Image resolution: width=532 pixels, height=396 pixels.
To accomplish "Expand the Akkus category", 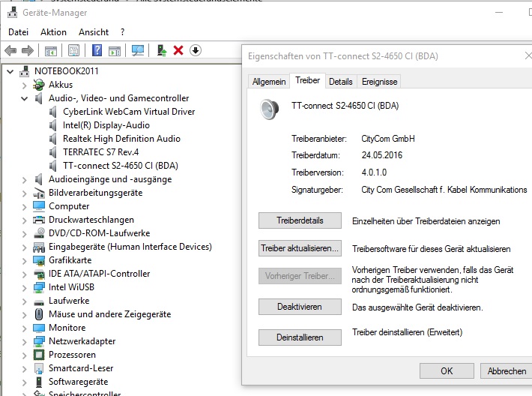I will [x=24, y=85].
